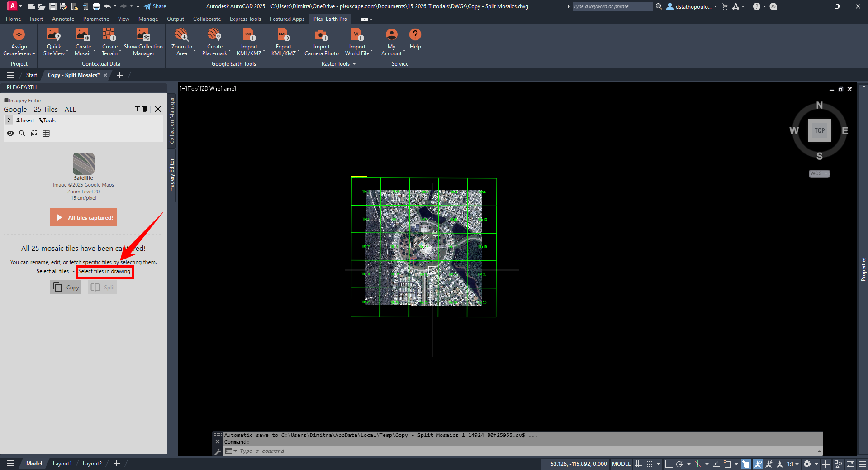Add new drawing tab plus button
The image size is (868, 470).
tap(120, 75)
